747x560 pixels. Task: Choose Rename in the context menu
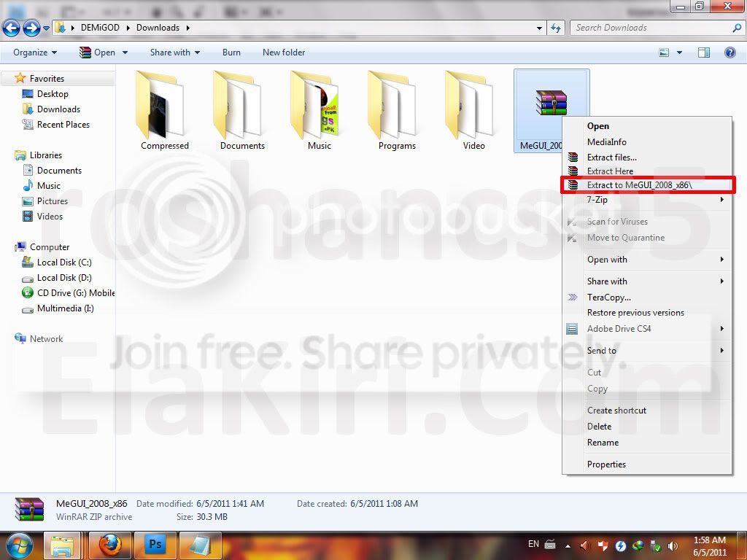coord(647,443)
